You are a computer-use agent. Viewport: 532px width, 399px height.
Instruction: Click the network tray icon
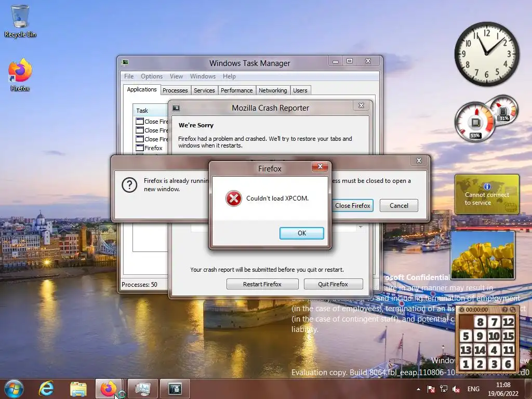[x=444, y=389]
